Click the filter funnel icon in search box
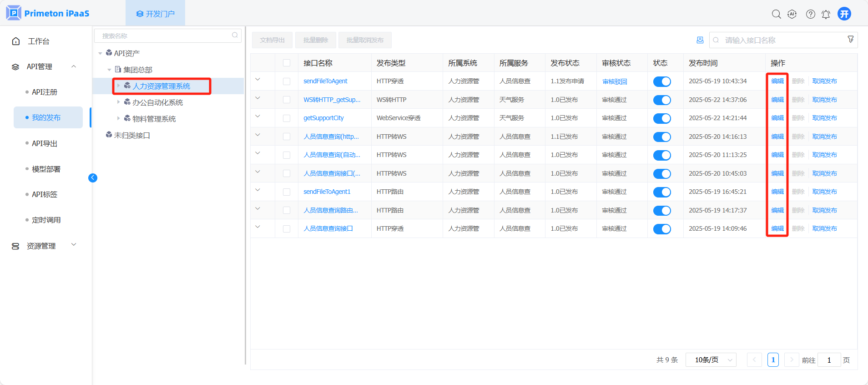This screenshot has height=385, width=868. (850, 40)
